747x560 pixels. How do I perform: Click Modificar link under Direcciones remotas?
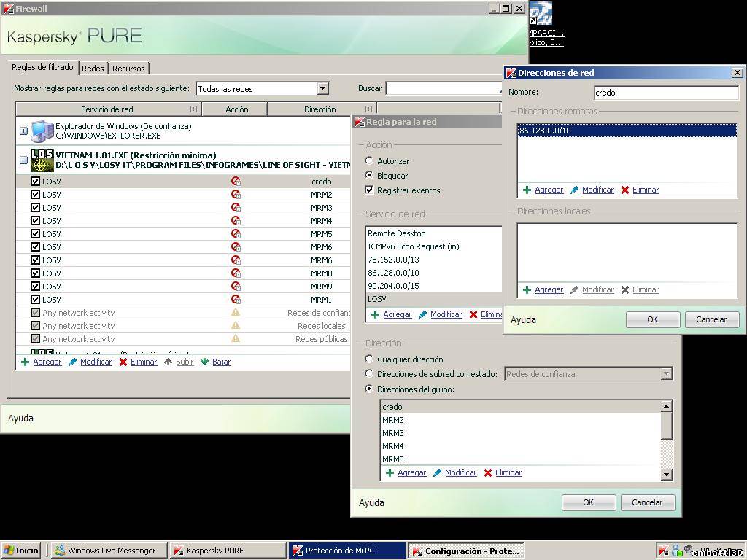tap(598, 190)
